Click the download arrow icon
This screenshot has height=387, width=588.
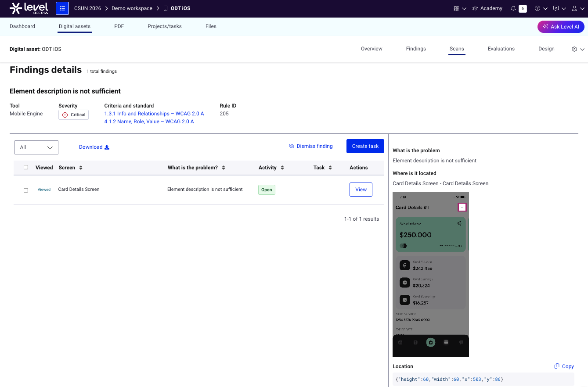tap(107, 147)
